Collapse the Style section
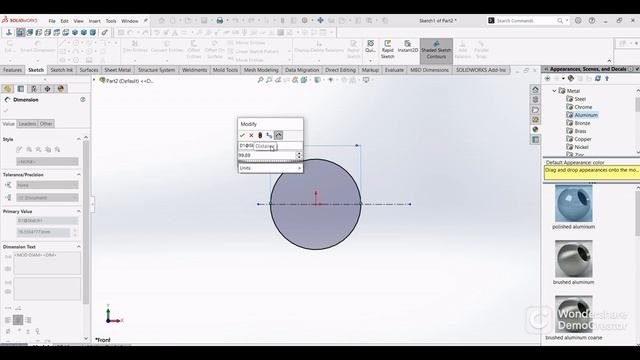Screen dimensions: 640x360 [x=78, y=139]
